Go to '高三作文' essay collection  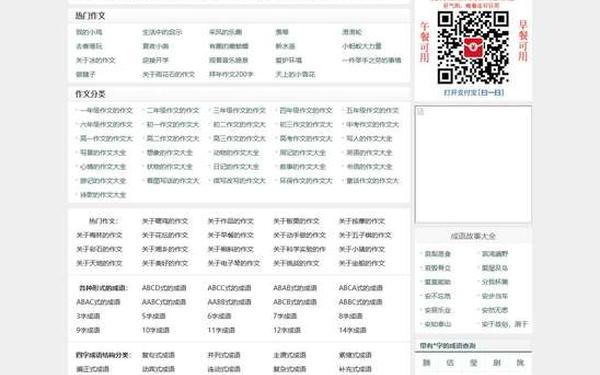coord(240,139)
